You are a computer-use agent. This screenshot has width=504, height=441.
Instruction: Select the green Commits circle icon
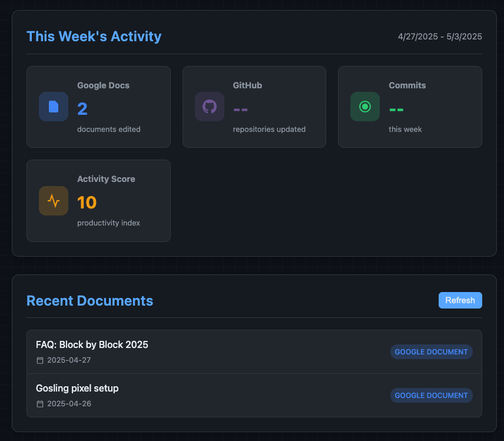(365, 107)
